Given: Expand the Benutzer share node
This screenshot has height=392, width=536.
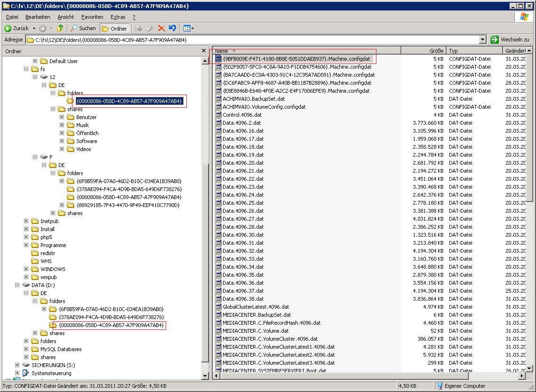Looking at the screenshot, I should (x=62, y=117).
